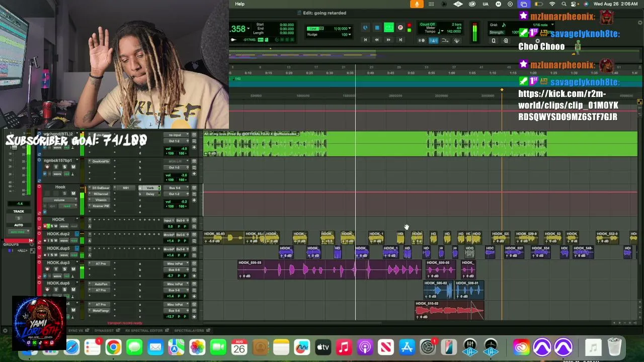Screen dimensions: 644x362
Task: Mute the ngnbck157bp1 track
Action: coord(73,167)
